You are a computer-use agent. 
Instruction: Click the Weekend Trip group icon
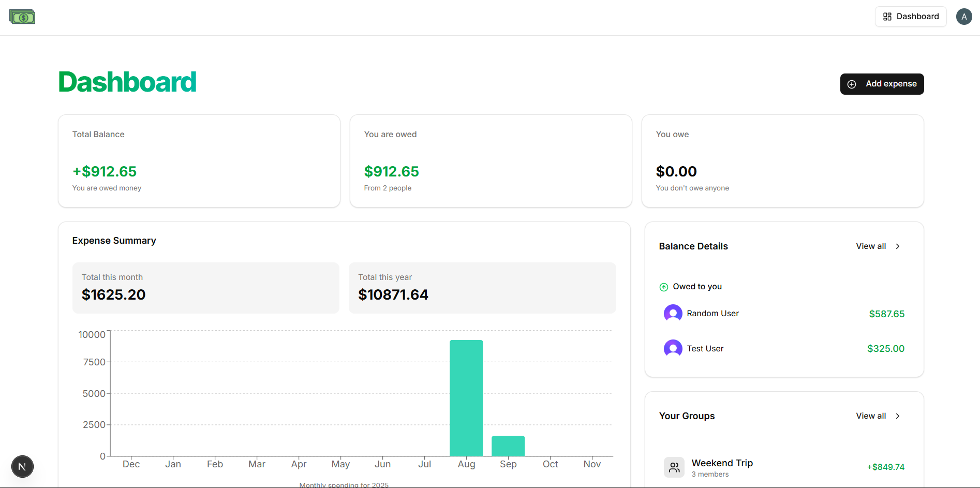674,467
